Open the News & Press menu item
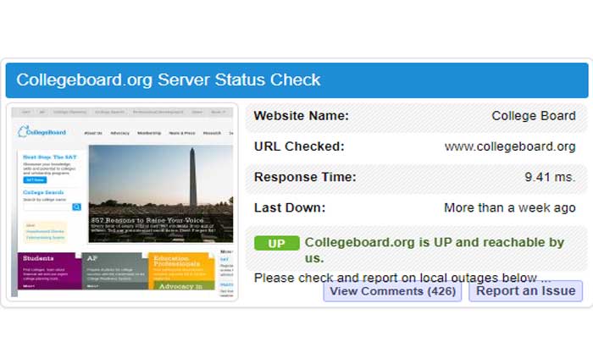The width and height of the screenshot is (593, 364). pos(181,133)
